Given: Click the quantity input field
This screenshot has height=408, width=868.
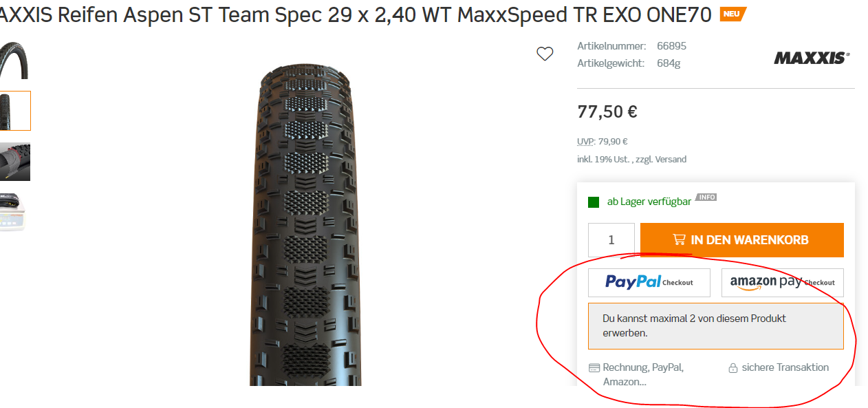Looking at the screenshot, I should point(611,240).
